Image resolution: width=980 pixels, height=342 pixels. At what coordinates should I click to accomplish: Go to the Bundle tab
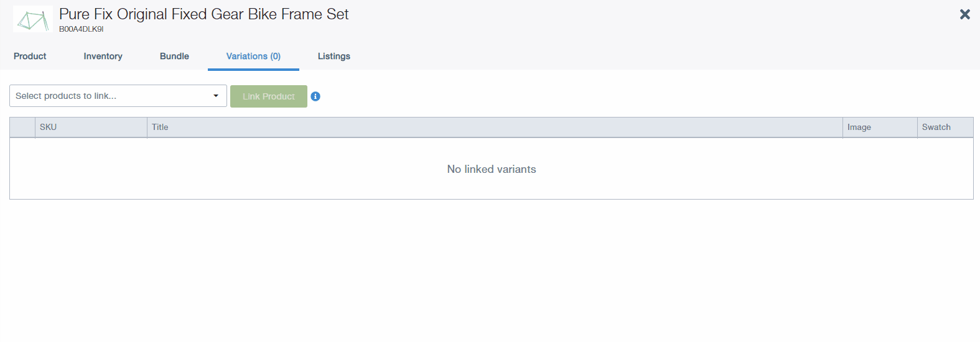click(174, 56)
